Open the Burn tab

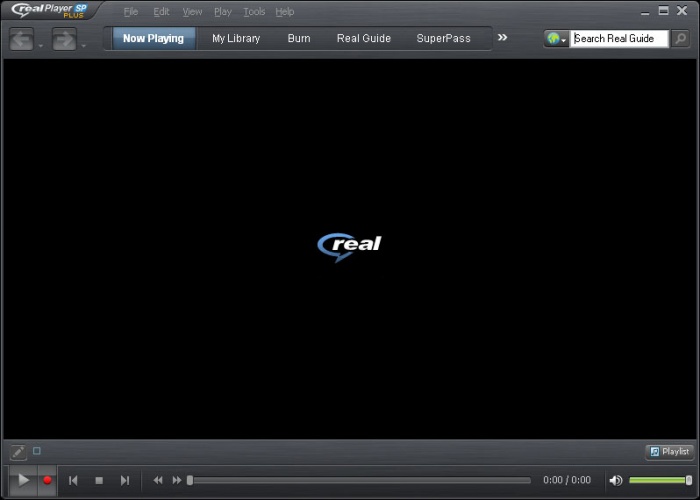click(x=299, y=38)
